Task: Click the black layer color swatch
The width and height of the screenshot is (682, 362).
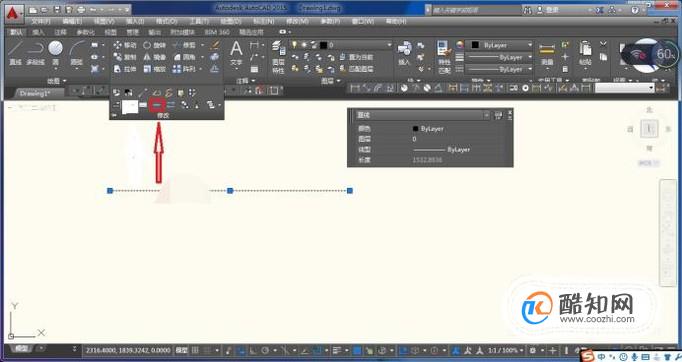Action: [x=324, y=45]
